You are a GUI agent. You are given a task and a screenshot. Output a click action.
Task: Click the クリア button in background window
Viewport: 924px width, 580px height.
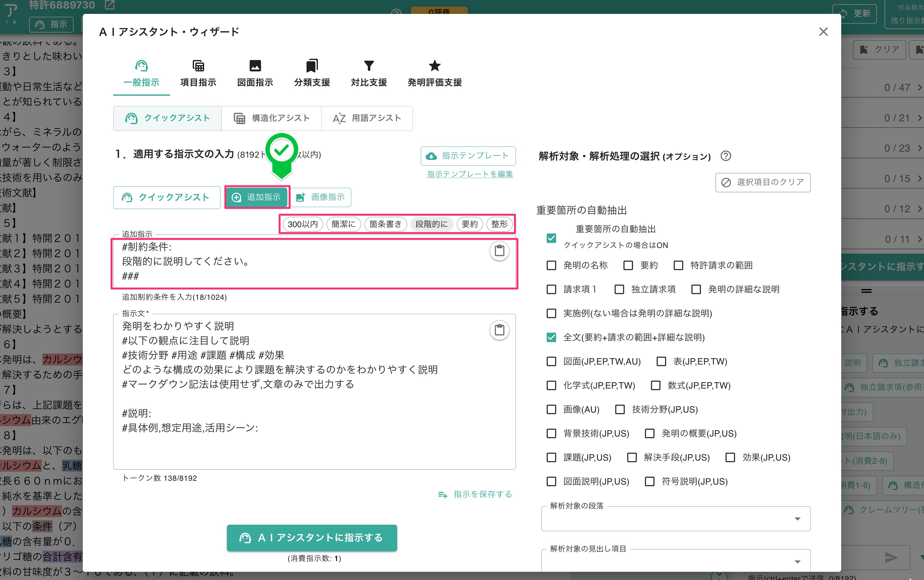[x=879, y=50]
